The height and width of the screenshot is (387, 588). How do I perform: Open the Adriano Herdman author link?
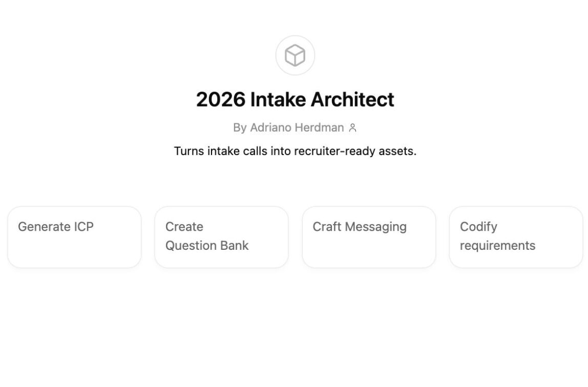(297, 127)
